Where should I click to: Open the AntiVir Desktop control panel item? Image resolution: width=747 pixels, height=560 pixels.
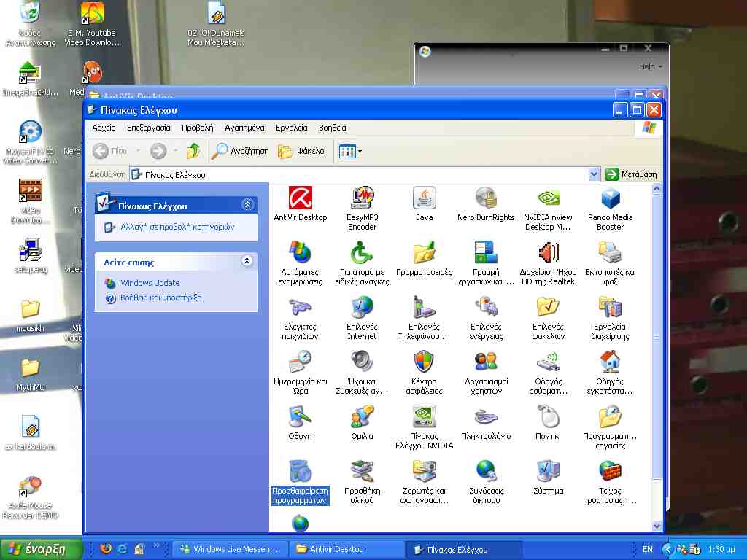(300, 204)
